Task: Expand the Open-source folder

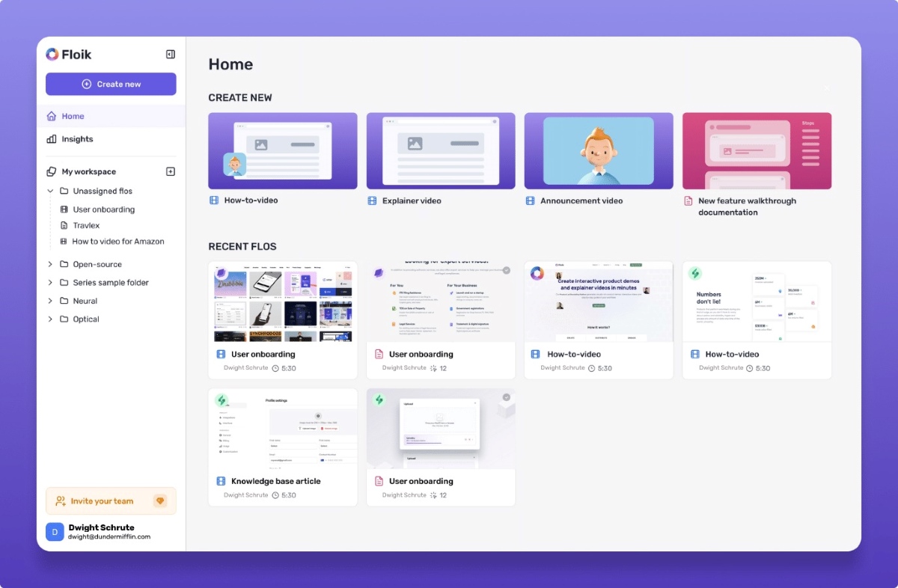Action: click(x=51, y=264)
